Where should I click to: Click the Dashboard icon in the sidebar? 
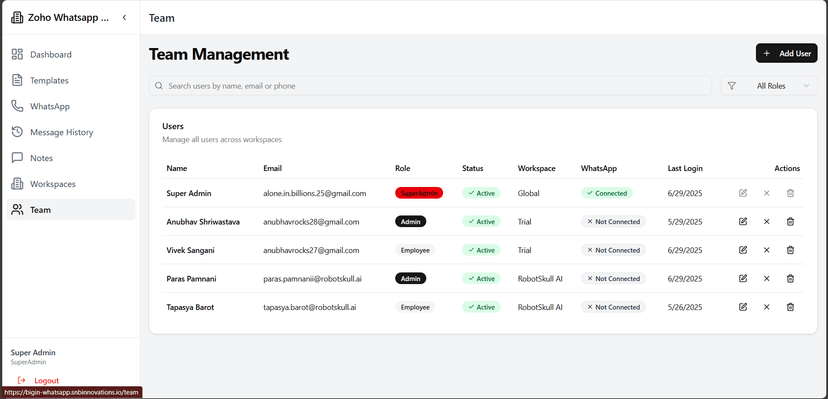[17, 54]
